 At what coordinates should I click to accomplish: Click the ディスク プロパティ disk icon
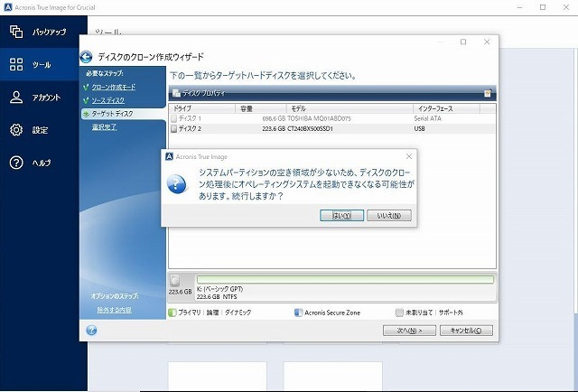pyautogui.click(x=176, y=93)
